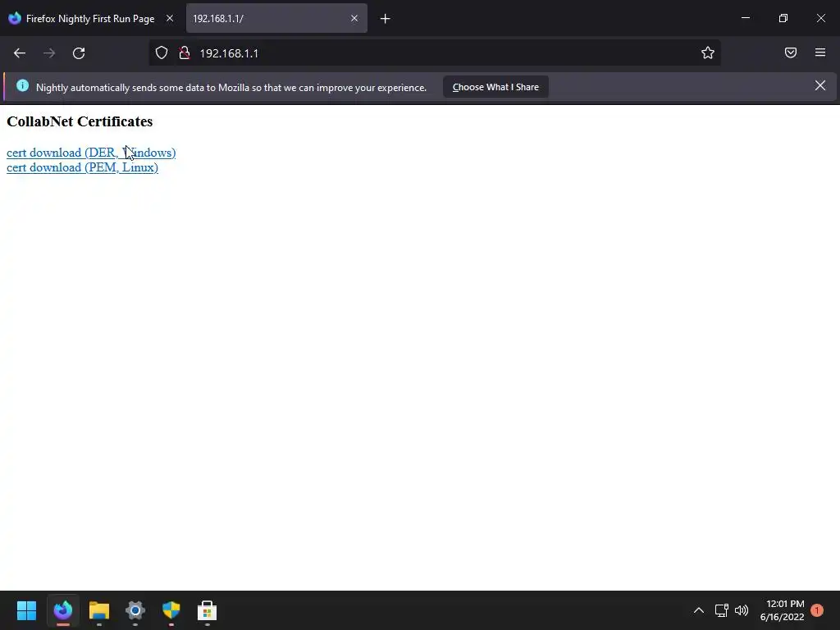Screen dimensions: 840x630
Task: Download the PEM Linux certificate
Action: pyautogui.click(x=83, y=167)
